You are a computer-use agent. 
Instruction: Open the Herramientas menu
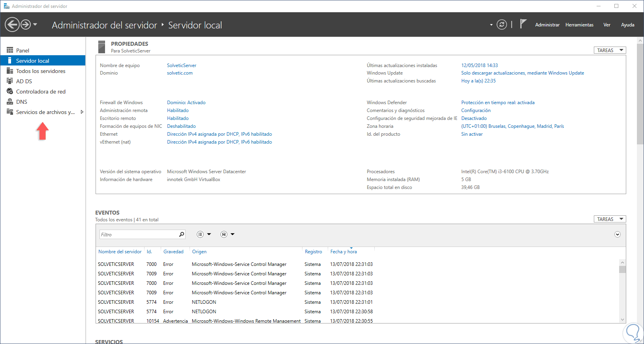pos(579,25)
